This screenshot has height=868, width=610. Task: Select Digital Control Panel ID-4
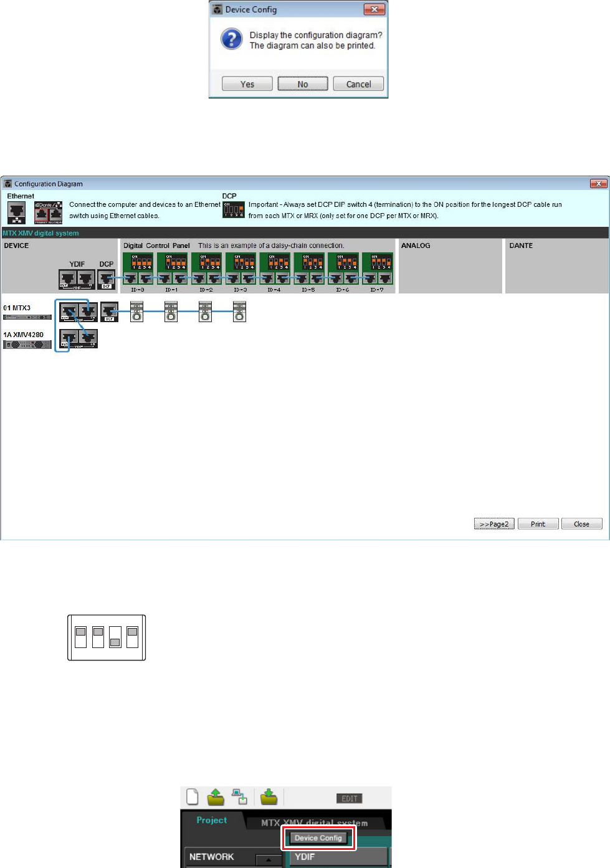[275, 269]
